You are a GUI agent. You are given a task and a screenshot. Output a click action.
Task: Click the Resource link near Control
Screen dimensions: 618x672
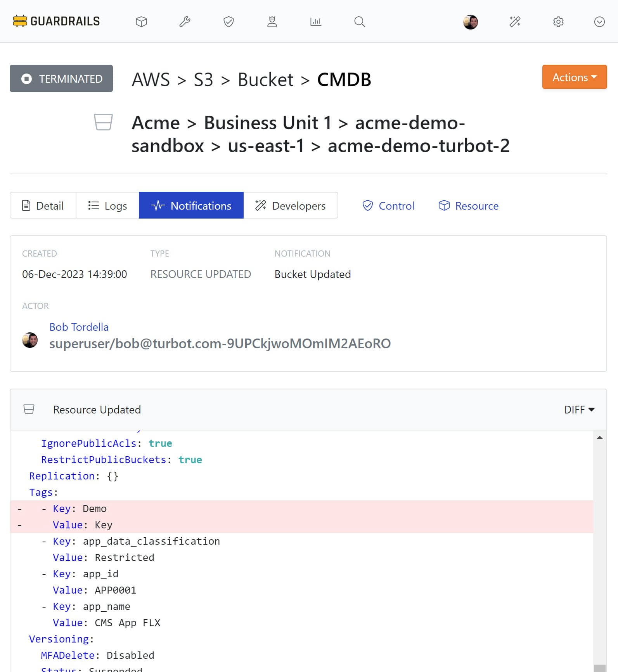tap(468, 206)
